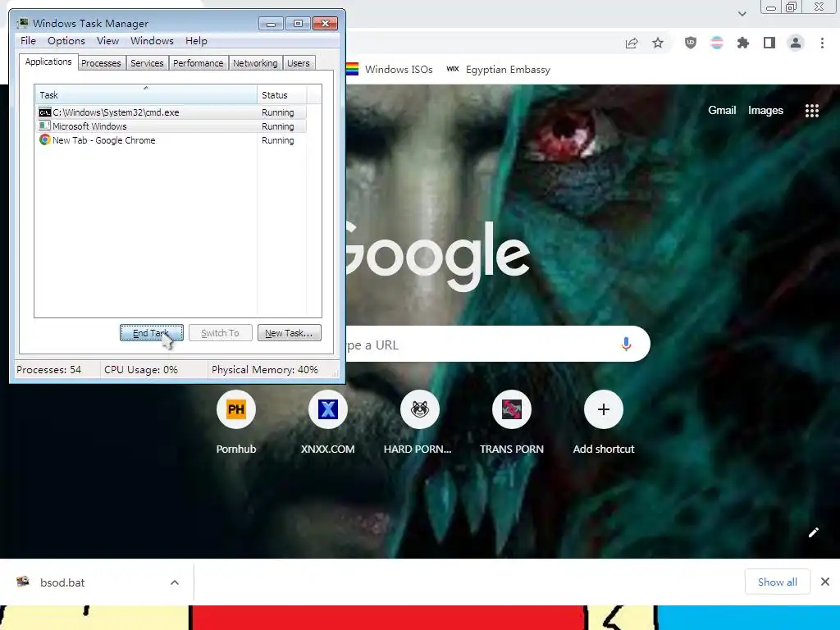
Task: Switch to the Performance tab
Action: pyautogui.click(x=199, y=63)
